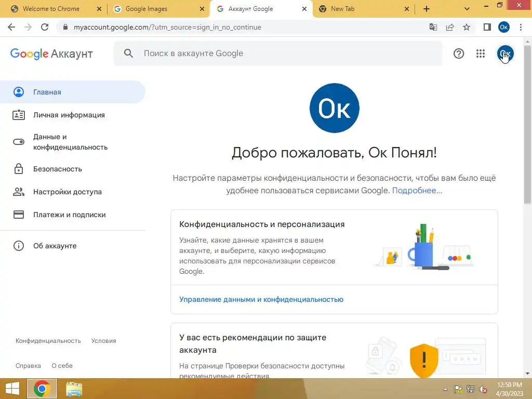
Task: Open Chrome three-dot menu
Action: click(x=521, y=27)
